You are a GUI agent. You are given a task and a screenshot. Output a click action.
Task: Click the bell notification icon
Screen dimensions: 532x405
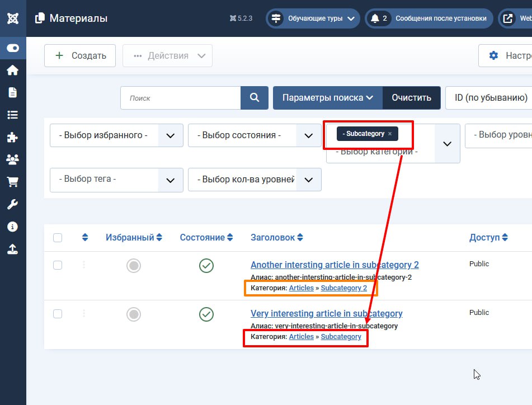pos(375,18)
